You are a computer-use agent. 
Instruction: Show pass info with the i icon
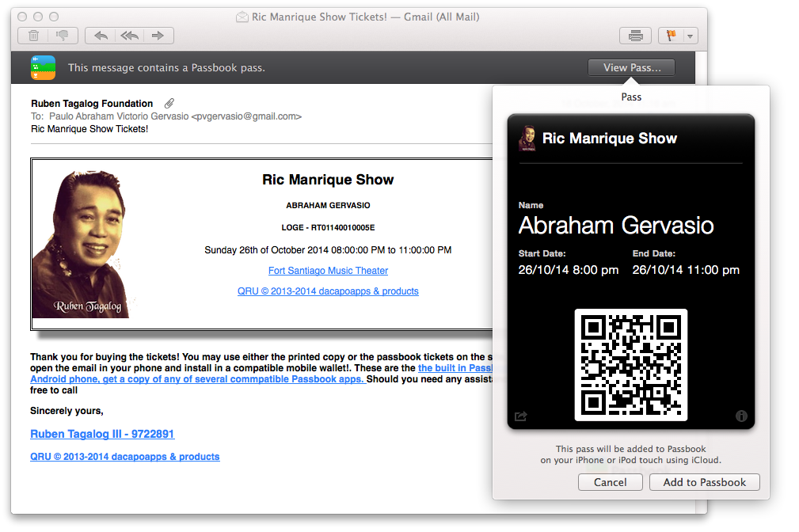click(741, 416)
